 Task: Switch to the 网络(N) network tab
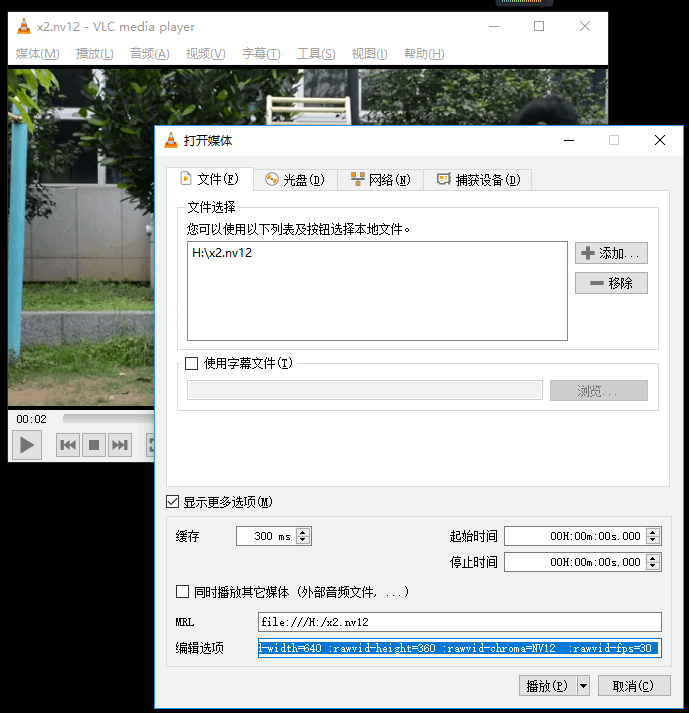pos(381,180)
